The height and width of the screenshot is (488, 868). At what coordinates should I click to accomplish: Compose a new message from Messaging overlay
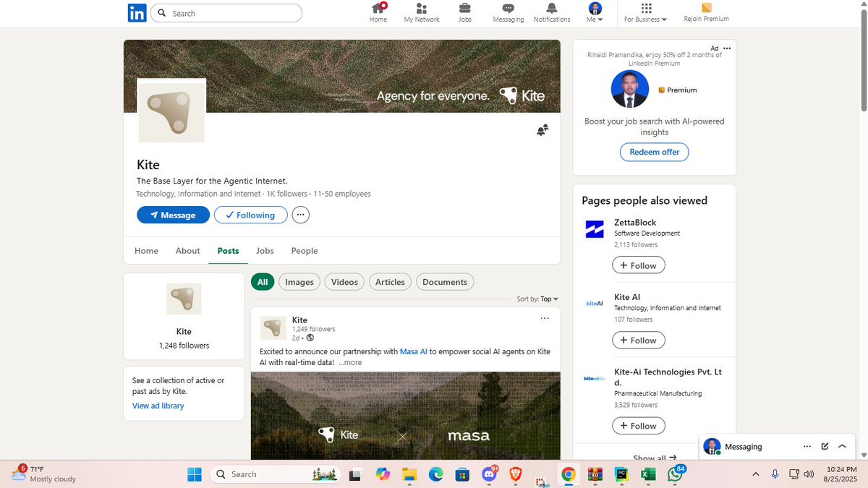click(x=825, y=447)
